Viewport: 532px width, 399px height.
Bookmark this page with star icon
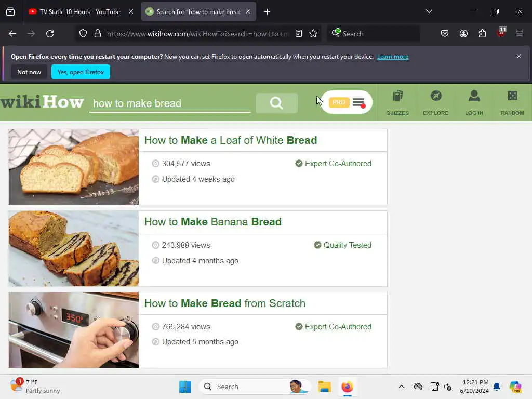coord(313,33)
